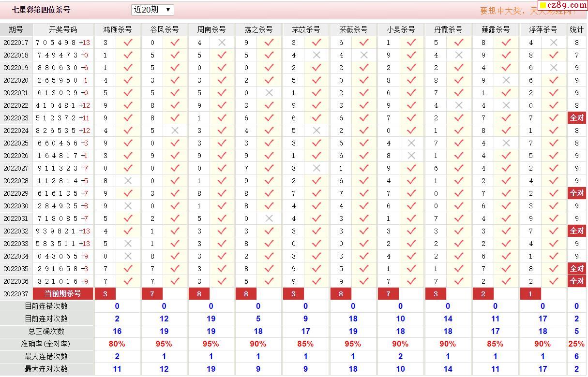Viewport: 588px width, 377px height.
Task: Click the X mark for 荡之杀号 in row 2022021
Action: (x=269, y=93)
